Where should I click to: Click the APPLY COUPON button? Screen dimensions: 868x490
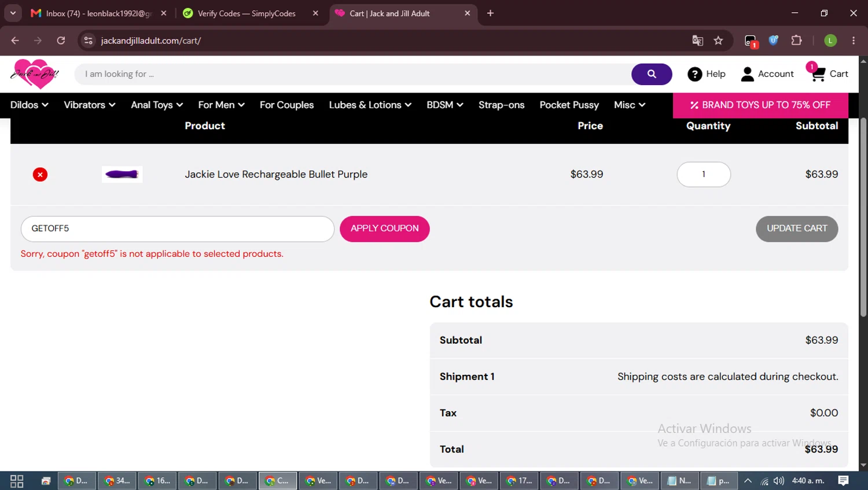point(384,229)
